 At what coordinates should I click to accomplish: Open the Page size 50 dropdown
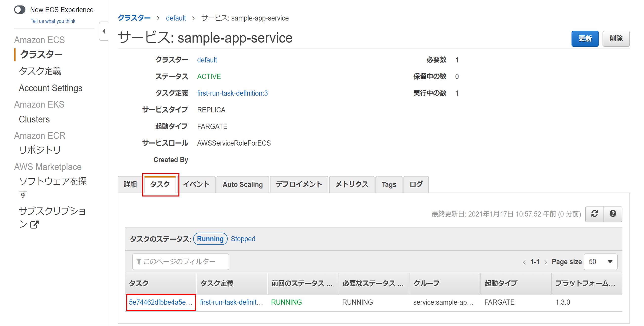click(601, 262)
